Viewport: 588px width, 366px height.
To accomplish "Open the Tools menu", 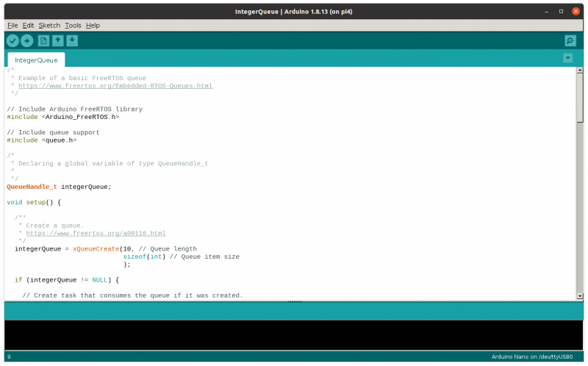I will [73, 25].
